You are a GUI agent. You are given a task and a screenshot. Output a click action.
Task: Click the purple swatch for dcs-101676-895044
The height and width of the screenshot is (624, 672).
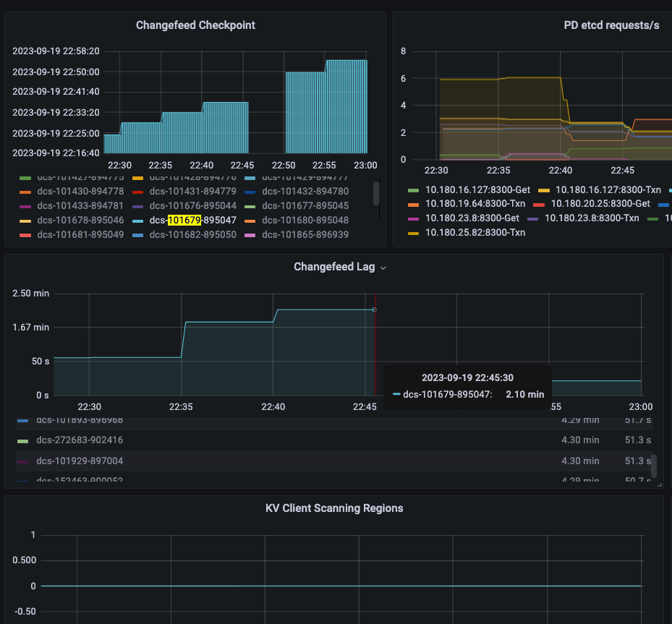[138, 206]
